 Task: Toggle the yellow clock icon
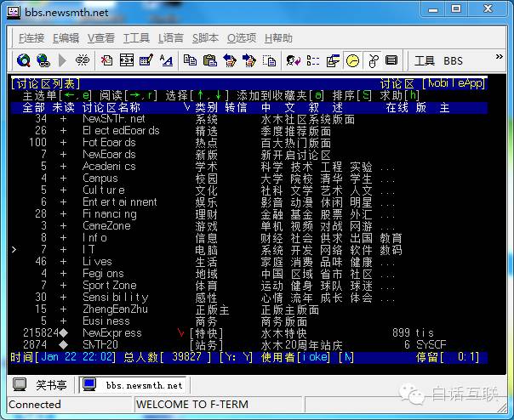pos(352,60)
